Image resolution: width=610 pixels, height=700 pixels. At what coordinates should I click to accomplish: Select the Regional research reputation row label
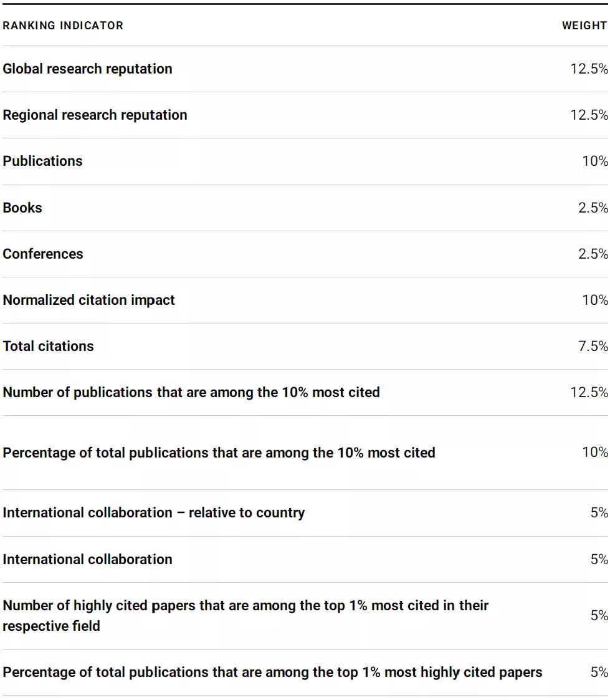(95, 115)
